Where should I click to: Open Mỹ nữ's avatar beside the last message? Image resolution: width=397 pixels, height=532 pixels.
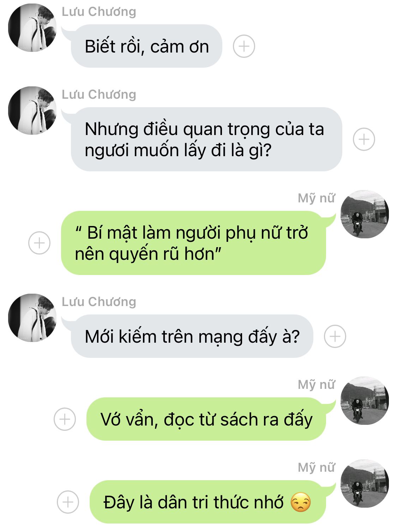(365, 484)
